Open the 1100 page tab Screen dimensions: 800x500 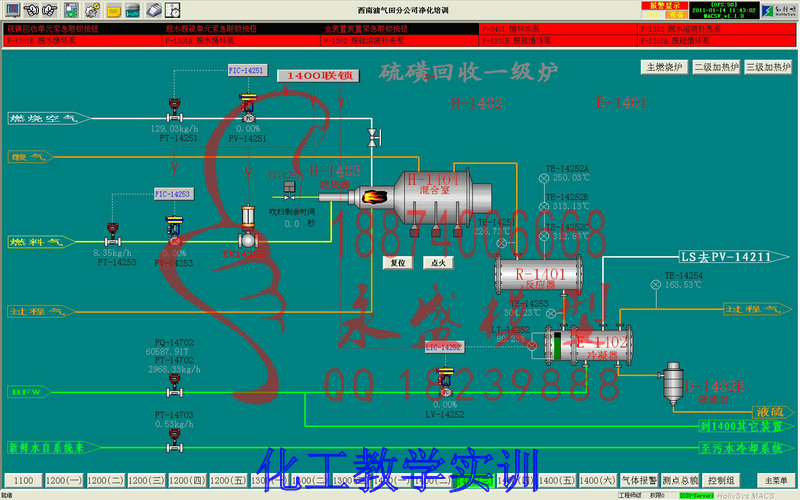pos(23,481)
